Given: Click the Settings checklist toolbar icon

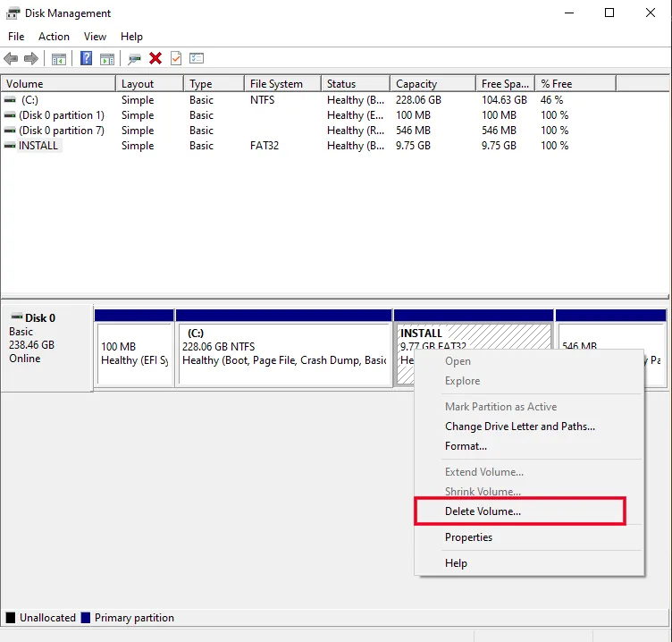Looking at the screenshot, I should coord(197,59).
